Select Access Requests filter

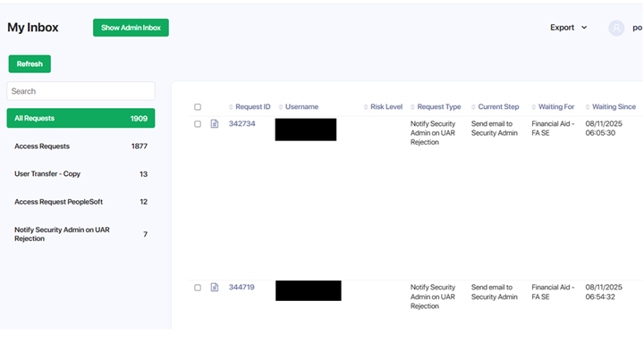[x=80, y=146]
